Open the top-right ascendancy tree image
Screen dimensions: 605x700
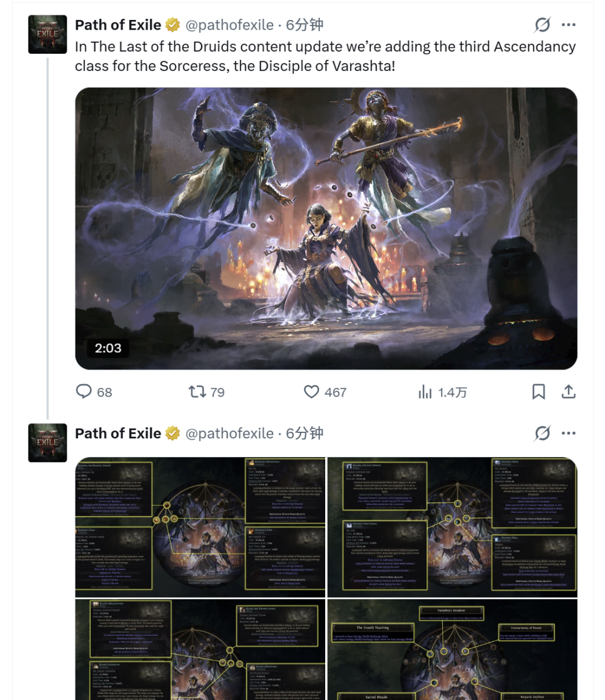[452, 527]
